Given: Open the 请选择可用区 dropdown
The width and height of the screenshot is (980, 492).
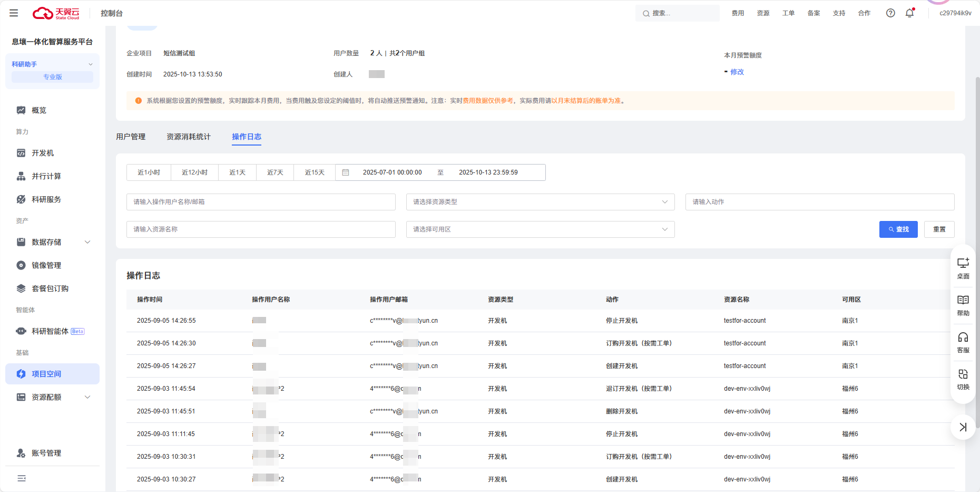Looking at the screenshot, I should tap(540, 229).
